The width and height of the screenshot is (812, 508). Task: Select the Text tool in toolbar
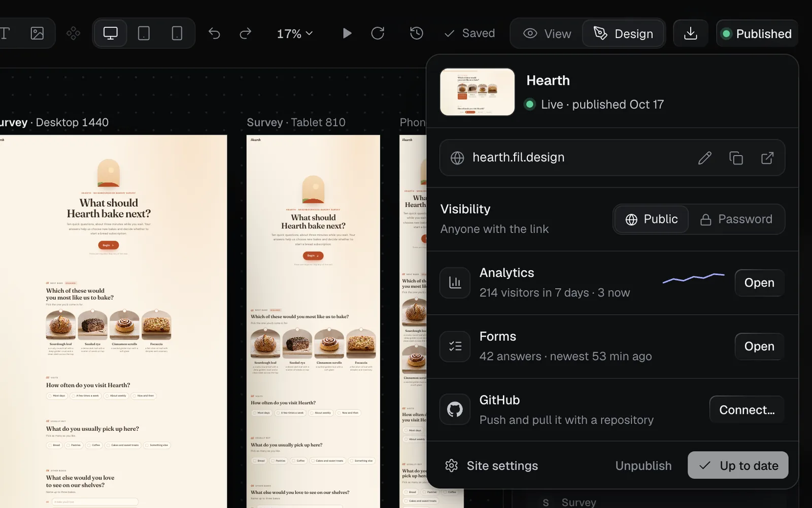pyautogui.click(x=5, y=34)
